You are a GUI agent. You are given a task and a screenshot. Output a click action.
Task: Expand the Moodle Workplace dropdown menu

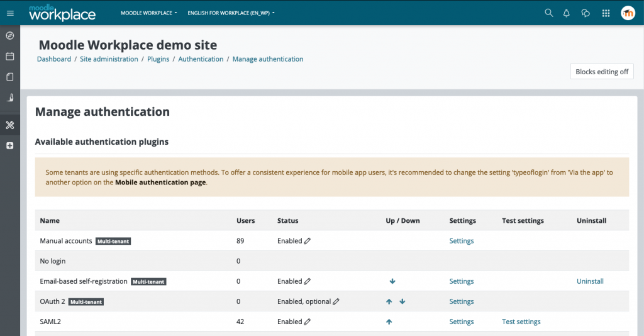[148, 13]
